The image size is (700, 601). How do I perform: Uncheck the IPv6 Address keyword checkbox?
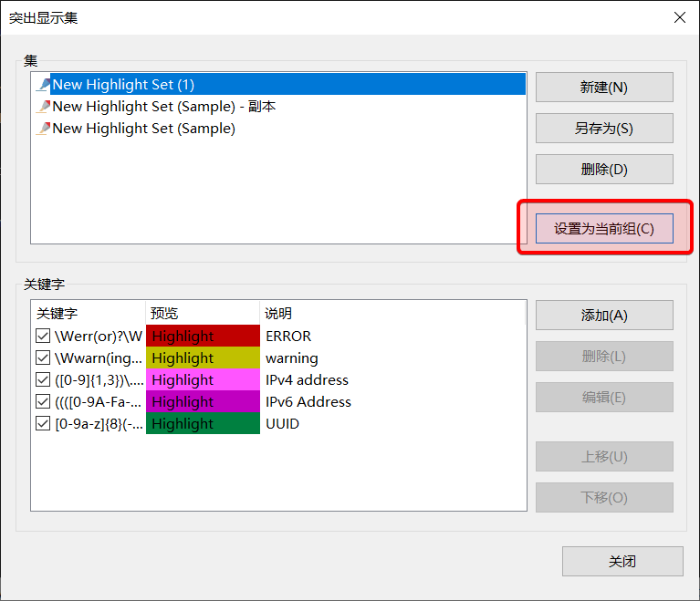43,402
